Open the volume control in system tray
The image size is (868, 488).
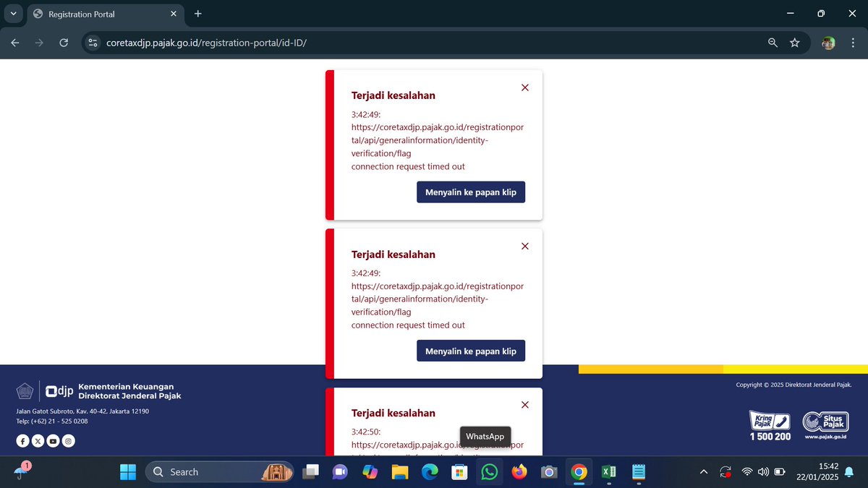(x=763, y=472)
